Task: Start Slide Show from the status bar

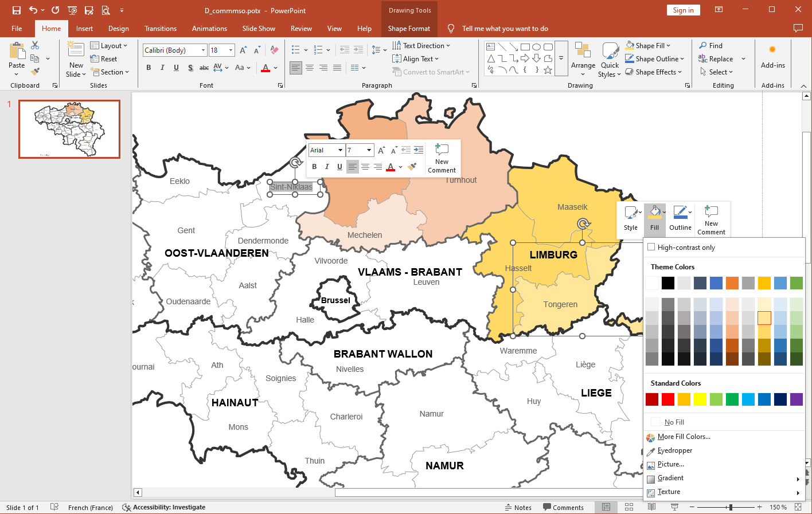Action: click(x=675, y=507)
